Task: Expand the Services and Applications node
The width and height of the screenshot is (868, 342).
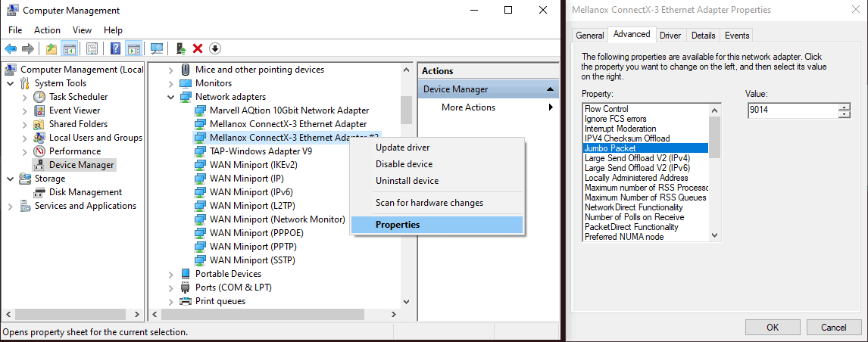Action: pyautogui.click(x=11, y=206)
